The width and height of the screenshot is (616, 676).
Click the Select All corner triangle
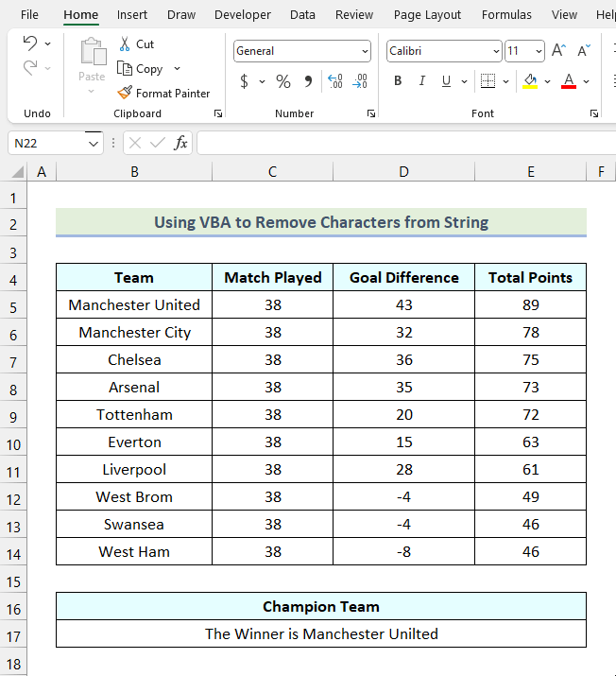pyautogui.click(x=18, y=172)
